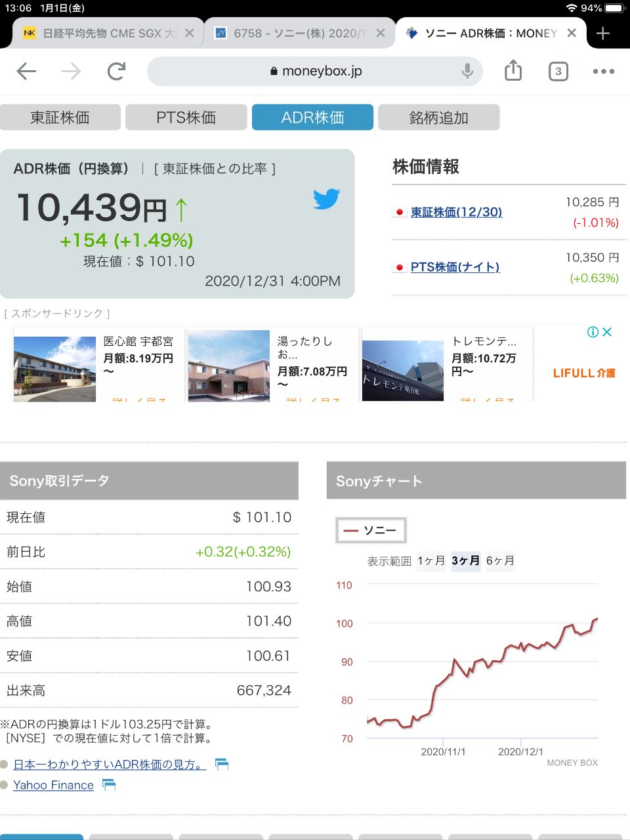Image resolution: width=630 pixels, height=840 pixels.
Task: Tap the battery indicator in status bar
Action: [615, 8]
